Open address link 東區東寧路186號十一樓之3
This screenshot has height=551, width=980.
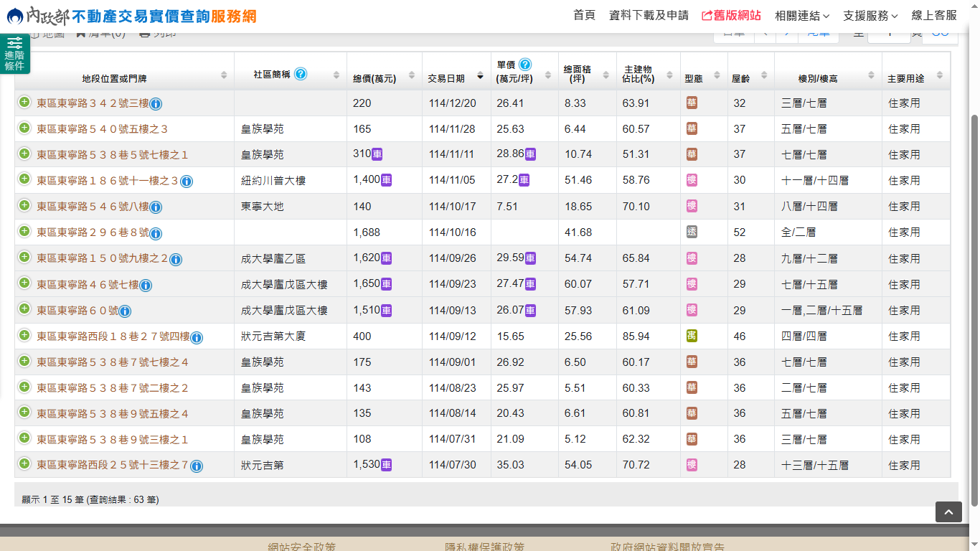107,181
